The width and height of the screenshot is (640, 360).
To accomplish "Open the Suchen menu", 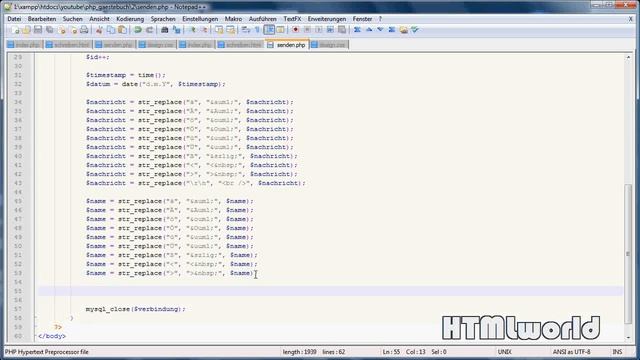I will (72, 19).
